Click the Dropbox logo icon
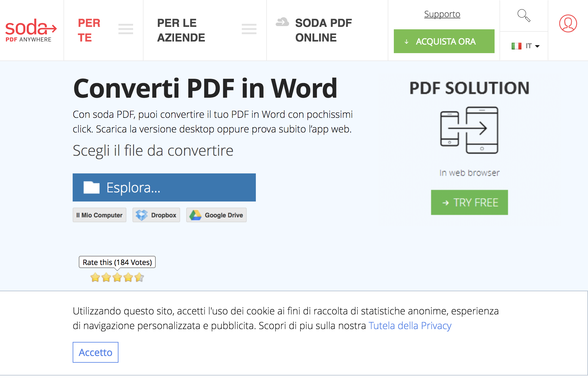The width and height of the screenshot is (588, 392). tap(142, 215)
